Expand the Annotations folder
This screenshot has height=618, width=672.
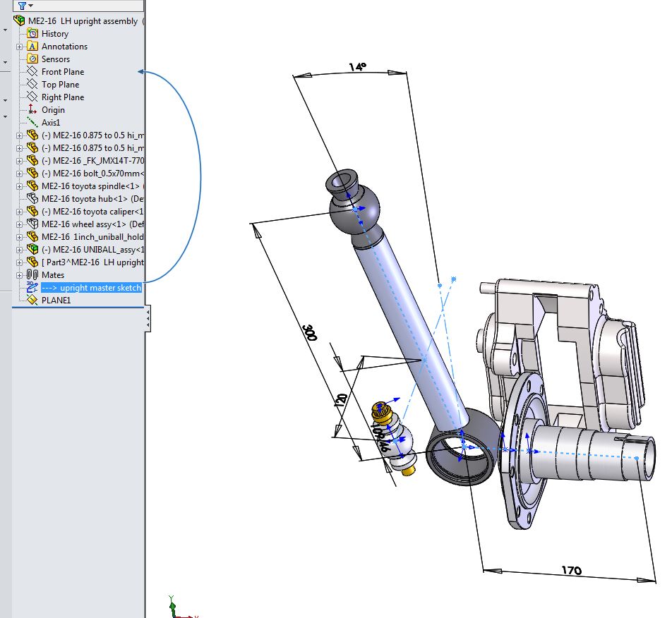coord(20,47)
